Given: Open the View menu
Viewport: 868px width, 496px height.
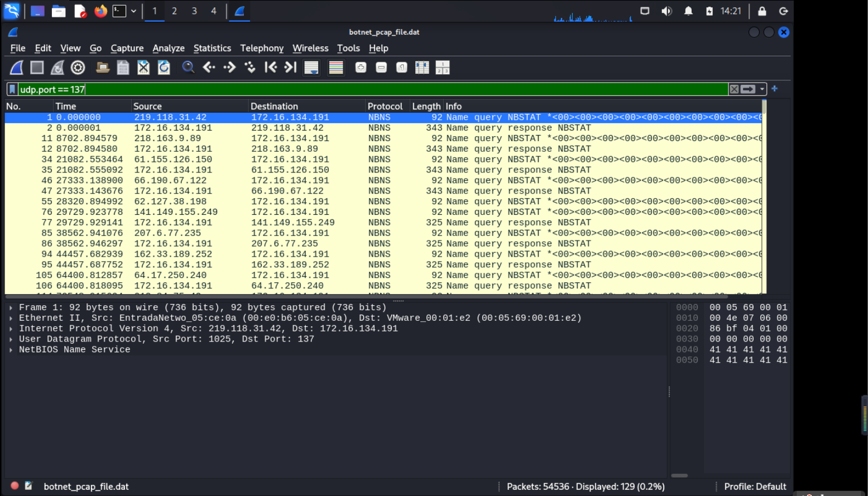Looking at the screenshot, I should click(x=70, y=49).
